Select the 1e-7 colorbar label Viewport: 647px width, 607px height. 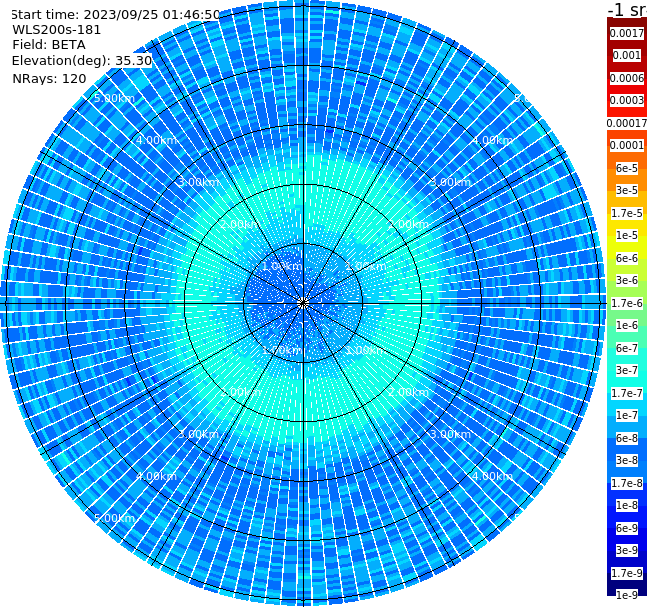click(627, 415)
